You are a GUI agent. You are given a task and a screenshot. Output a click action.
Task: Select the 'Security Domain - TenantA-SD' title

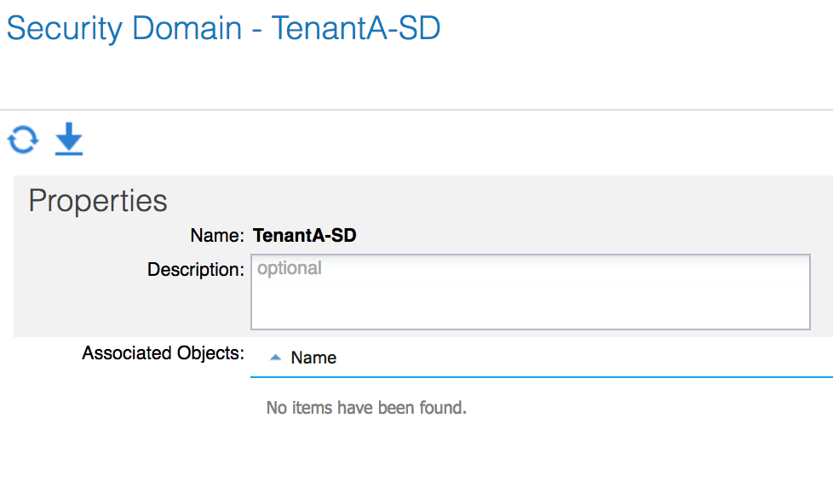click(x=224, y=28)
